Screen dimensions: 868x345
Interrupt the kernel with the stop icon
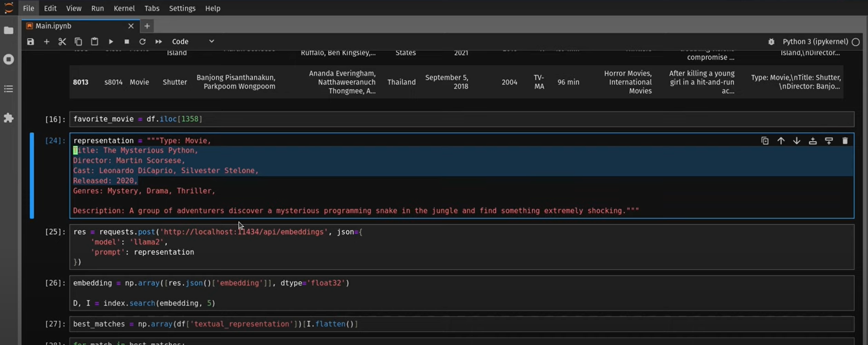coord(127,41)
